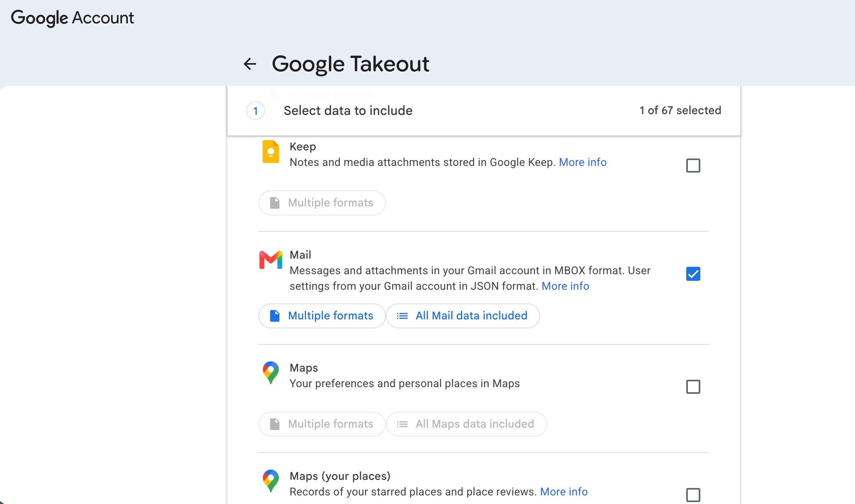855x504 pixels.
Task: Click the Gmail M icon
Action: [270, 260]
